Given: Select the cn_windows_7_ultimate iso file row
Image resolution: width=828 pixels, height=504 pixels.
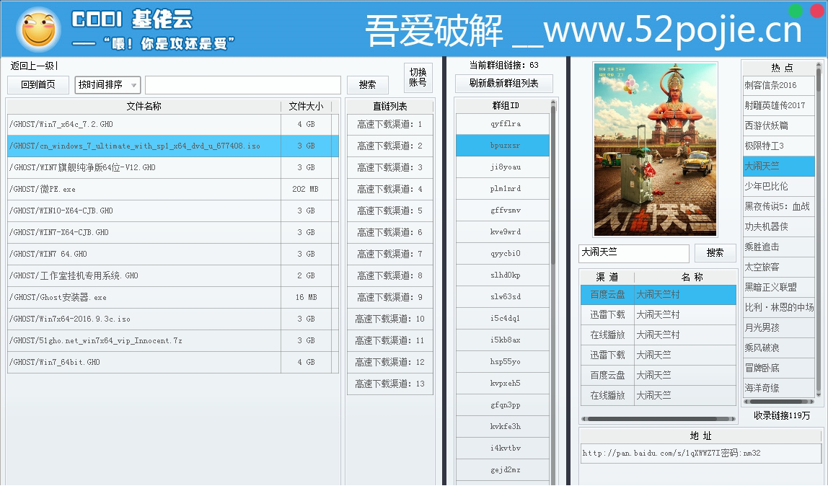Looking at the screenshot, I should point(172,146).
